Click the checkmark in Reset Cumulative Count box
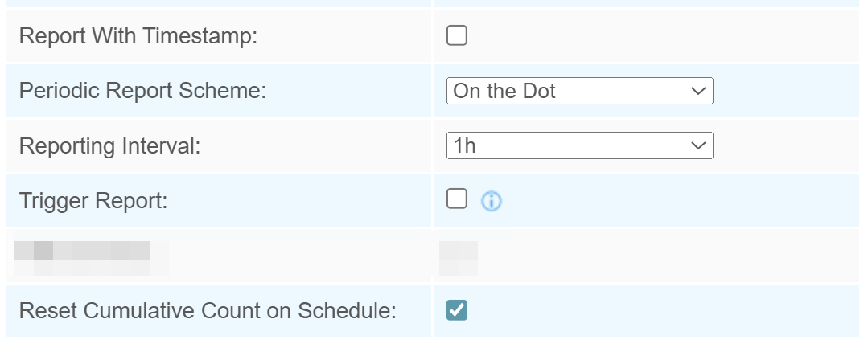The width and height of the screenshot is (868, 344). coord(457,310)
